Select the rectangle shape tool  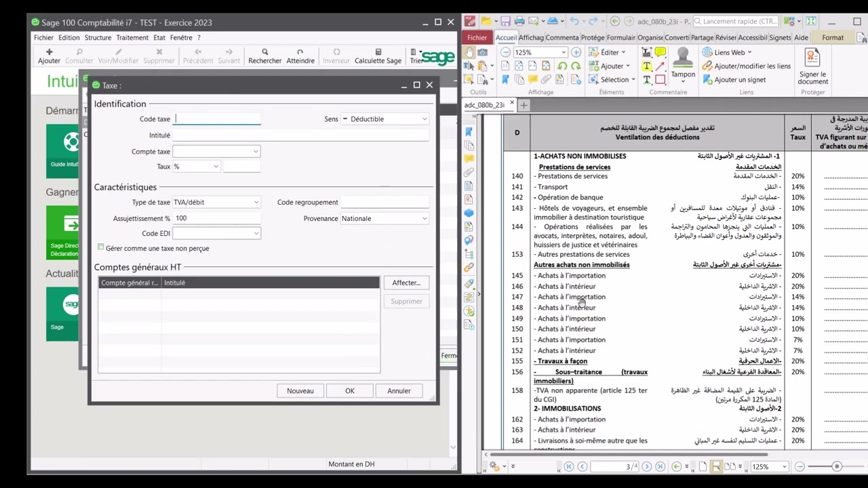660,79
